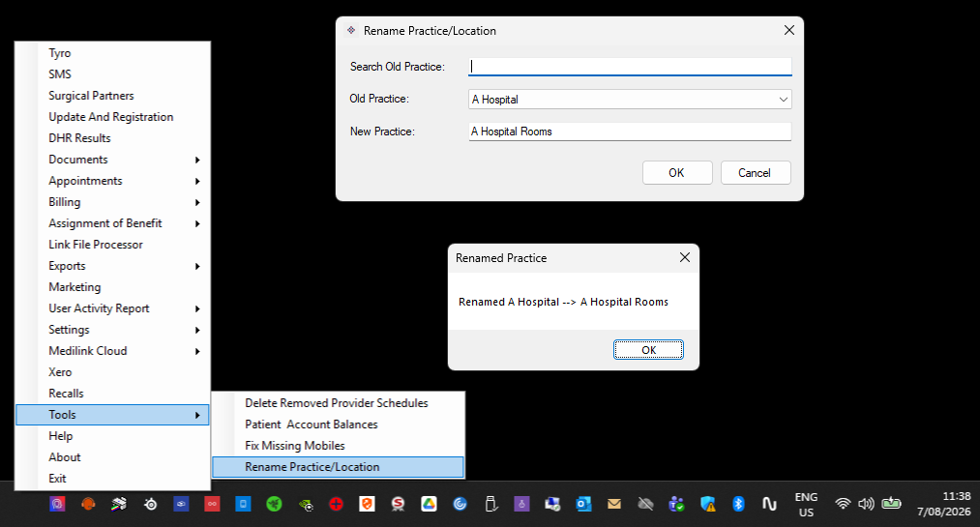The height and width of the screenshot is (527, 980).
Task: Select Link File Processor
Action: (x=112, y=244)
